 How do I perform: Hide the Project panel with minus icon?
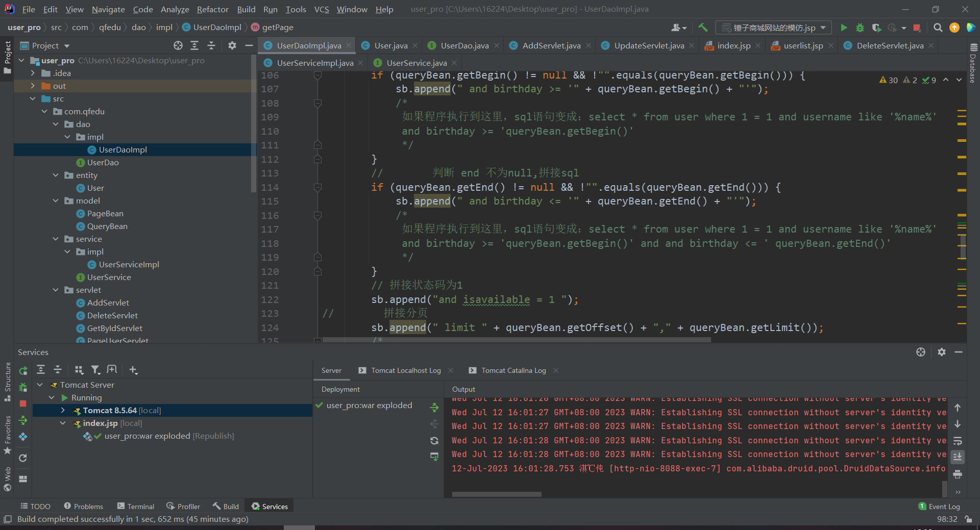coord(249,45)
